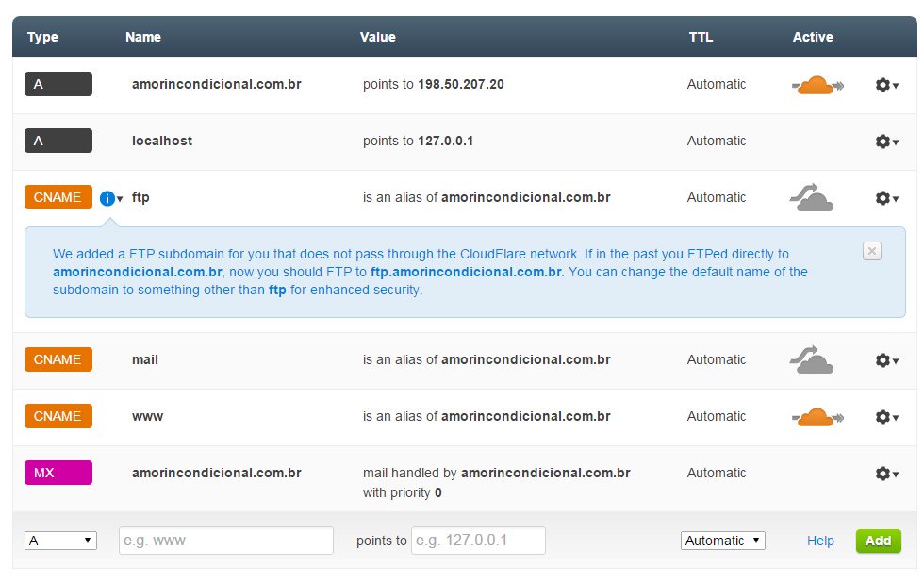Click the www alias value text
The width and height of the screenshot is (924, 583).
[487, 416]
